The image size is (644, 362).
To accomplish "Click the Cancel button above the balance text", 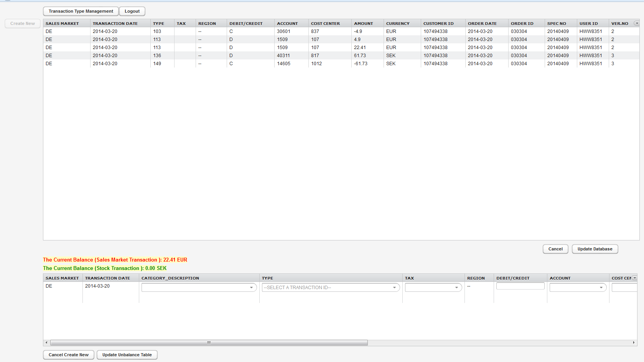I will [x=555, y=249].
